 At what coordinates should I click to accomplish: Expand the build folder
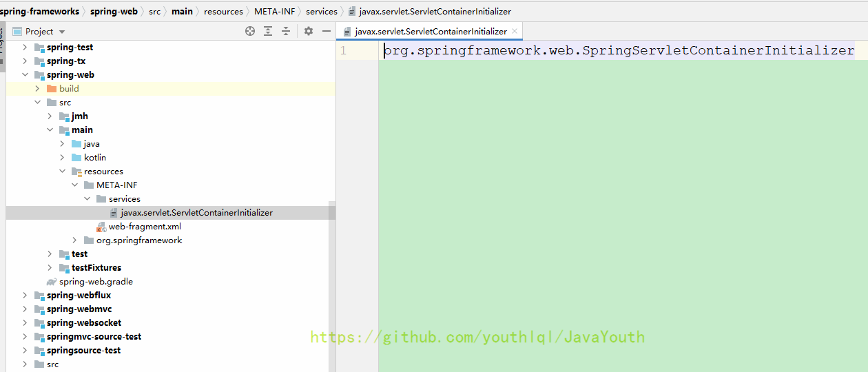click(38, 89)
